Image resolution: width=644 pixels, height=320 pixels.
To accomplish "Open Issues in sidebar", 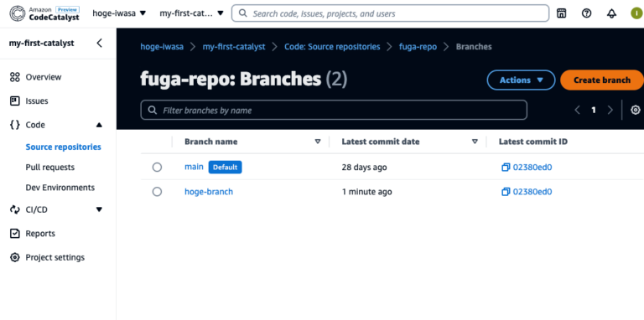I will point(37,101).
